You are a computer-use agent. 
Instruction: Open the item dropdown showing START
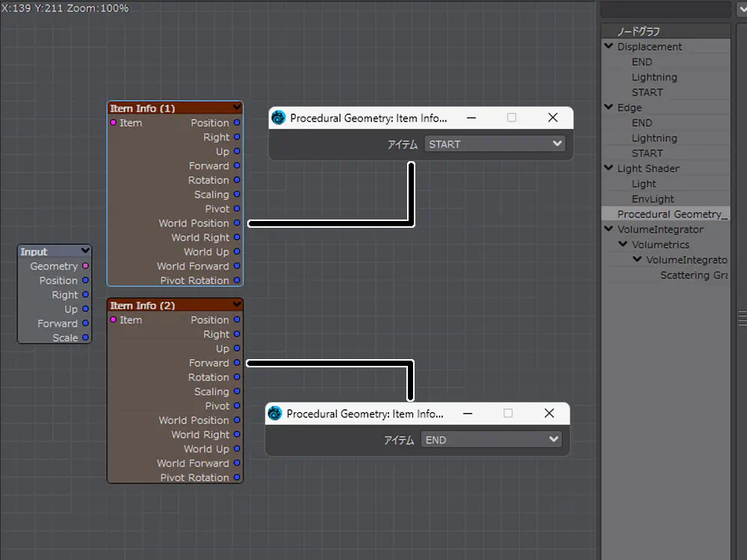click(495, 144)
